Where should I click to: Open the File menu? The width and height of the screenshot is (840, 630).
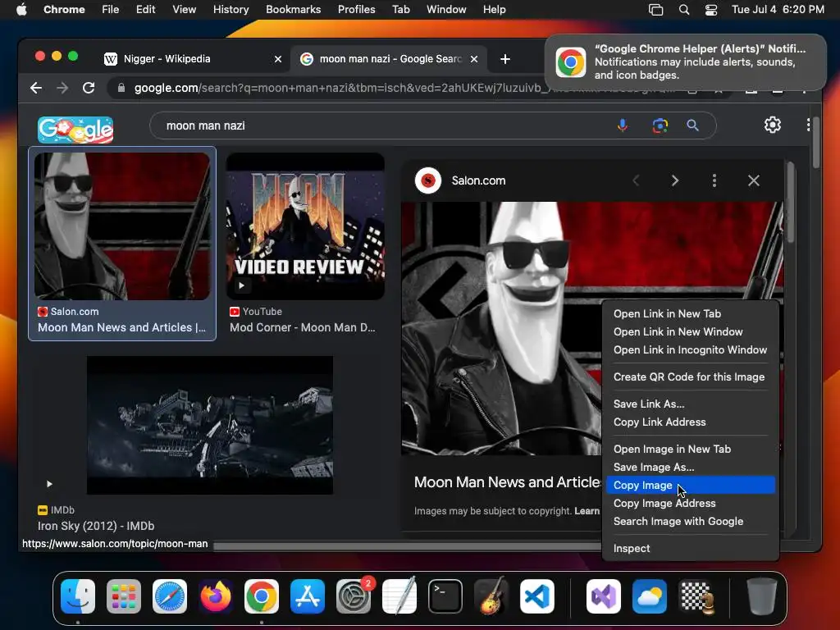pyautogui.click(x=111, y=10)
